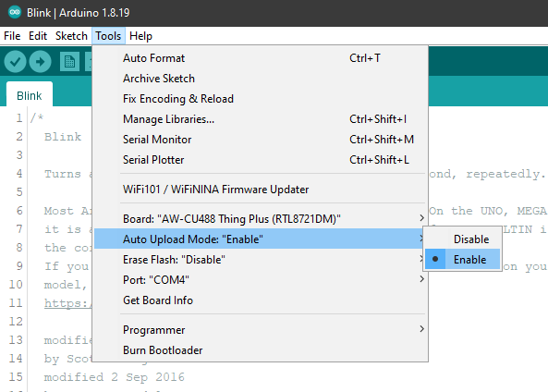Switch to the Blink sketch tab
548x392 pixels.
point(30,95)
